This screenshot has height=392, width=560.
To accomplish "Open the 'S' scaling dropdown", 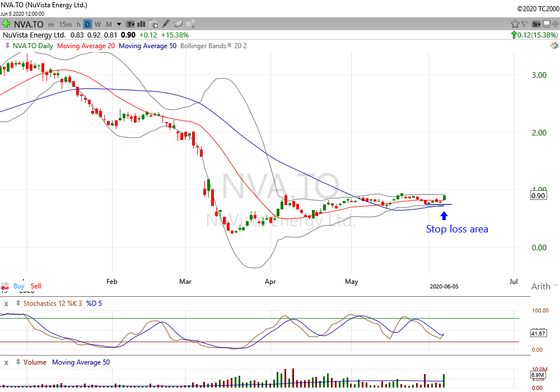I will [536, 24].
